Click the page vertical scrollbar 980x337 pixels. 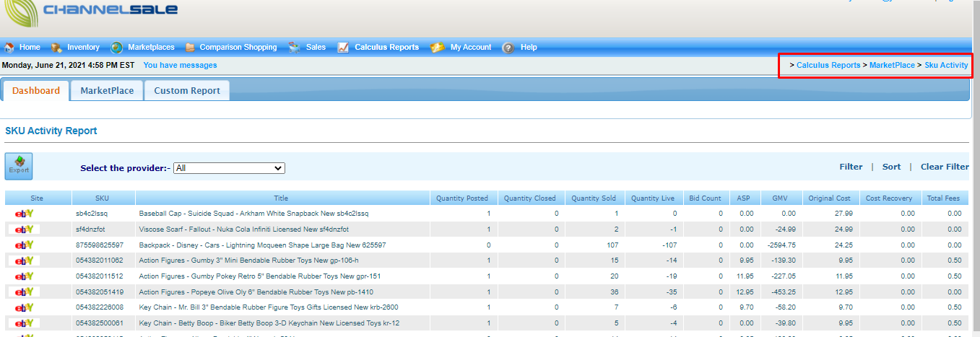[x=976, y=168]
